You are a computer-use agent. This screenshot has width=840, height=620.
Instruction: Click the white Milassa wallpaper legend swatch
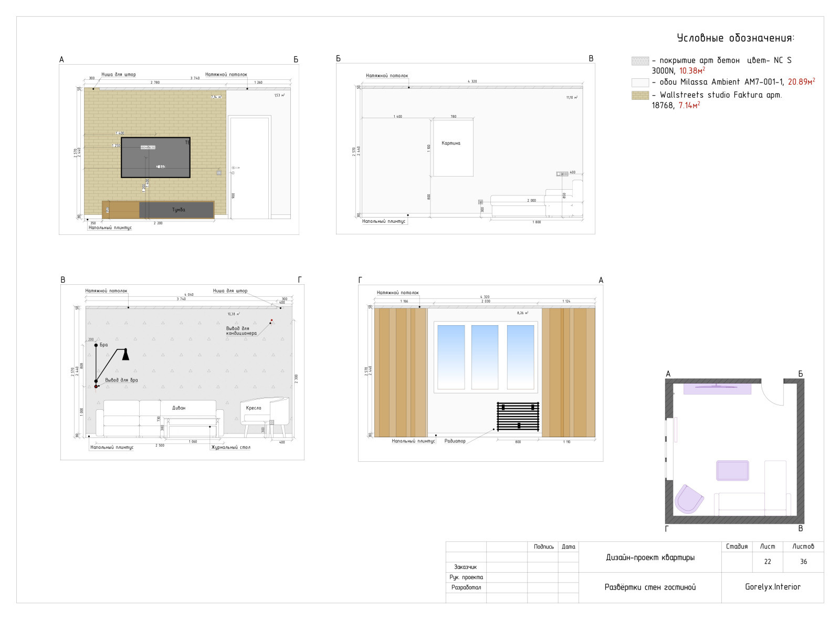(640, 82)
